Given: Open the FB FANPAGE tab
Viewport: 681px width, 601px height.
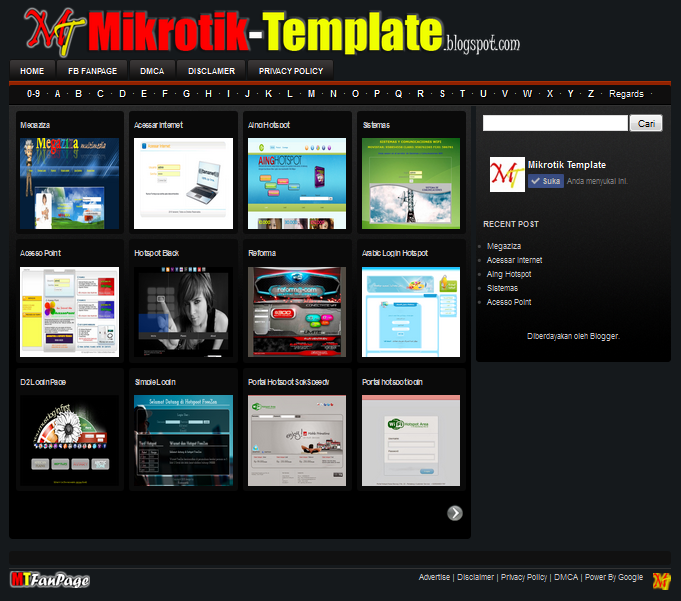Looking at the screenshot, I should pos(92,71).
